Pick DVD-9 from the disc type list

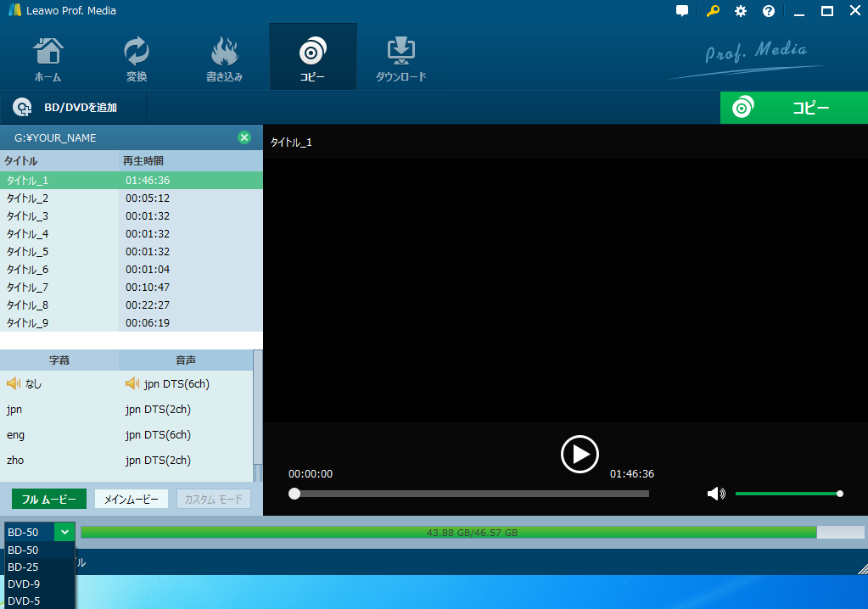coord(39,584)
